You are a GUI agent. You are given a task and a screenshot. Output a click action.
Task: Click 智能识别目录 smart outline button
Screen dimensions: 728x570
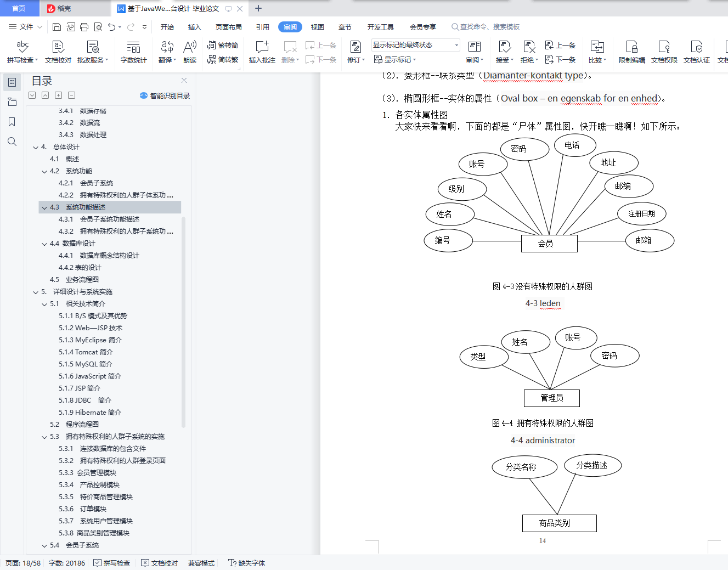165,95
